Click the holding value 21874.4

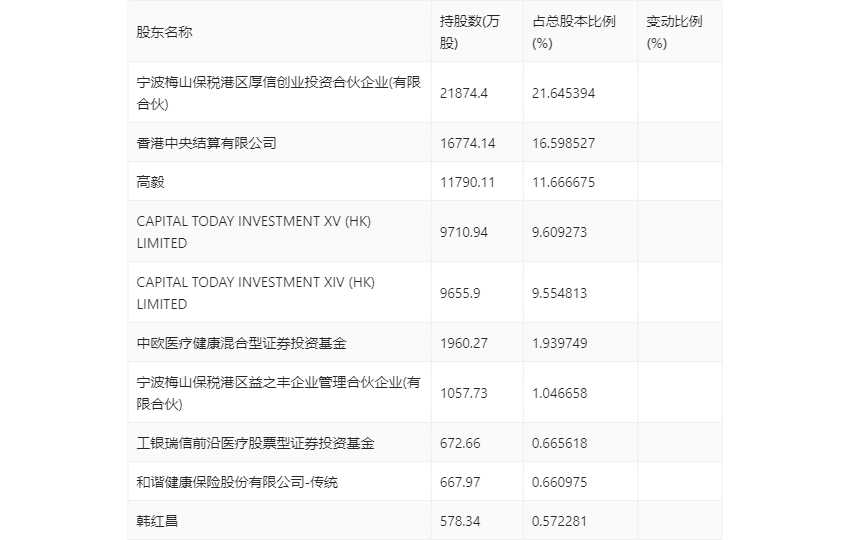coord(463,93)
